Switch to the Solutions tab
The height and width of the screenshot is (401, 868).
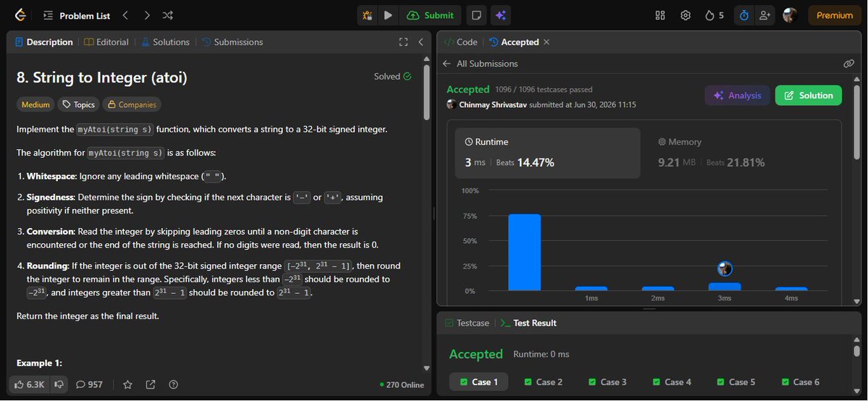165,42
